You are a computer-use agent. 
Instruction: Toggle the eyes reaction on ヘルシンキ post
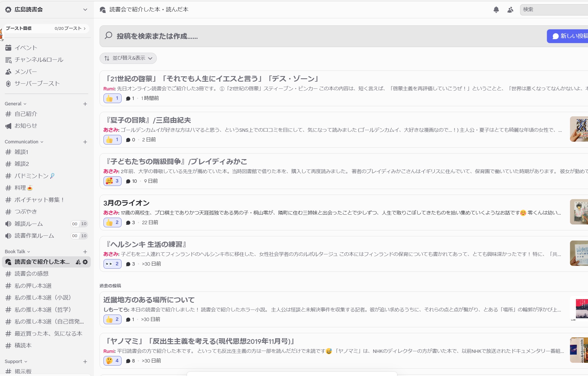pyautogui.click(x=112, y=264)
